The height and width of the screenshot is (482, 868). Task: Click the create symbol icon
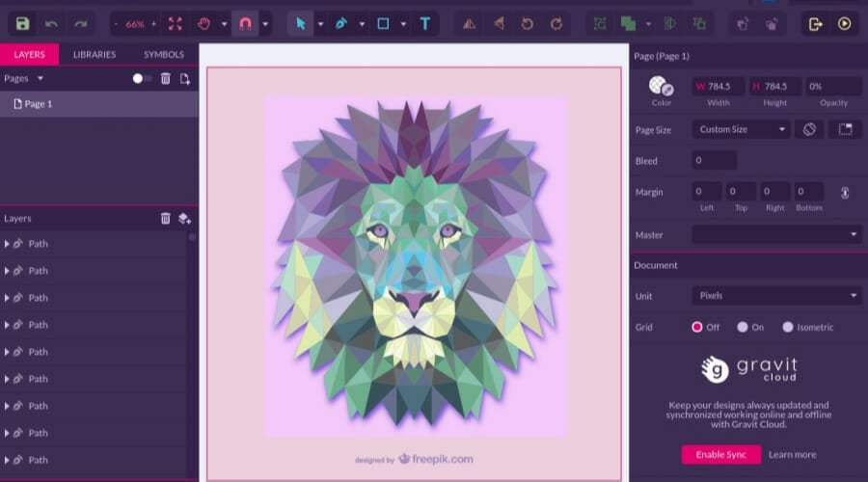[x=700, y=24]
